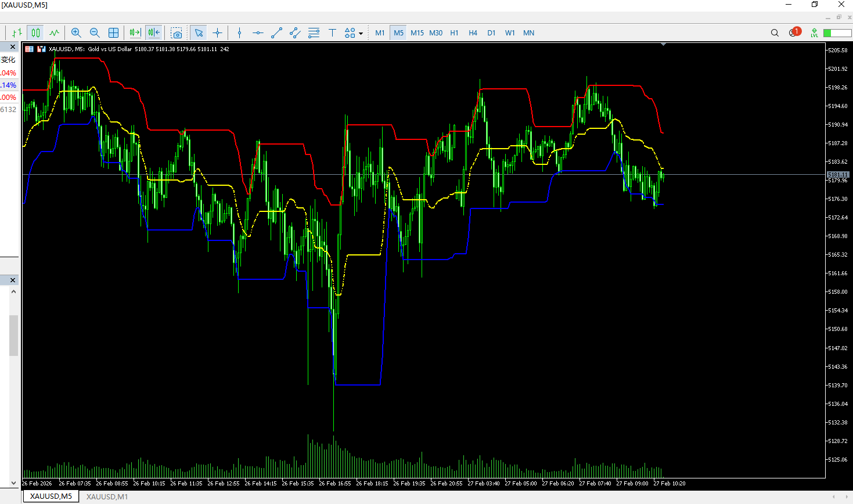
Task: Minimize the inner chart window
Action: tap(829, 17)
